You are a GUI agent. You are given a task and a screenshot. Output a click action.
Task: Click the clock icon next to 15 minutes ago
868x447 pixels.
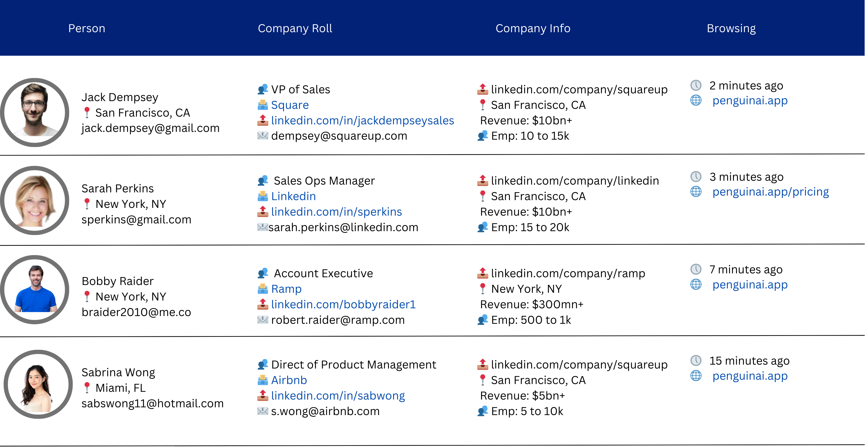[x=696, y=361]
